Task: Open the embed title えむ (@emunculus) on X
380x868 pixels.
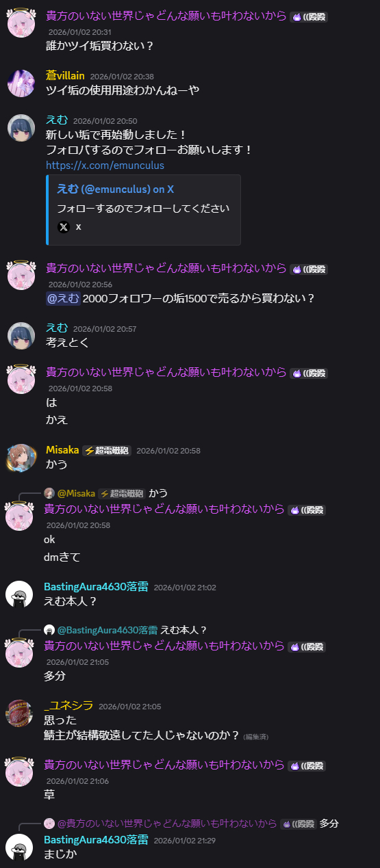Action: [x=115, y=189]
